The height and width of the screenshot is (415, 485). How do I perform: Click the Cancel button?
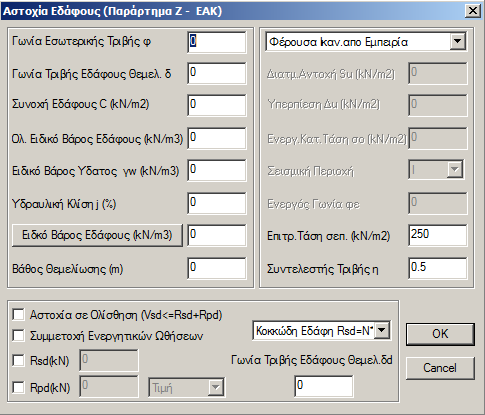pyautogui.click(x=440, y=368)
